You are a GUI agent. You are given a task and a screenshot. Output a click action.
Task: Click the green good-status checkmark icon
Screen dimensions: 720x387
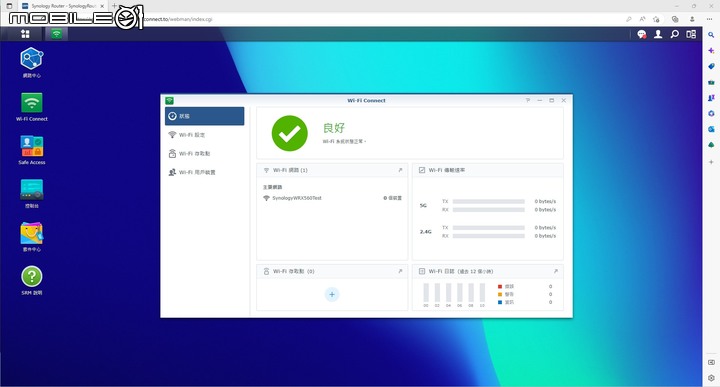pos(289,133)
